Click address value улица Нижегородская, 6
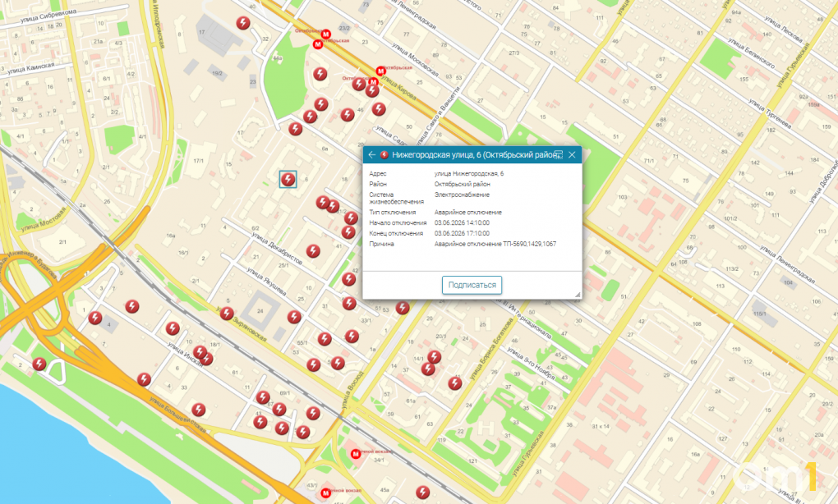The height and width of the screenshot is (504, 838). point(468,173)
